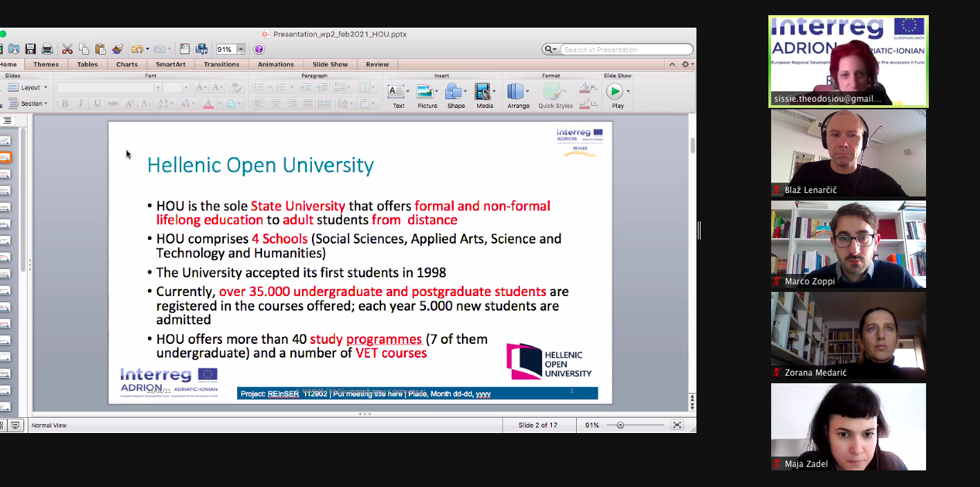980x487 pixels.
Task: Click the Undo arrow icon
Action: 137,49
